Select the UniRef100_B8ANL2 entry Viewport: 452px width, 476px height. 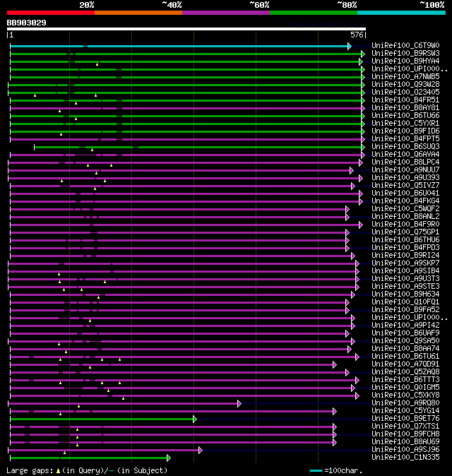tap(405, 216)
